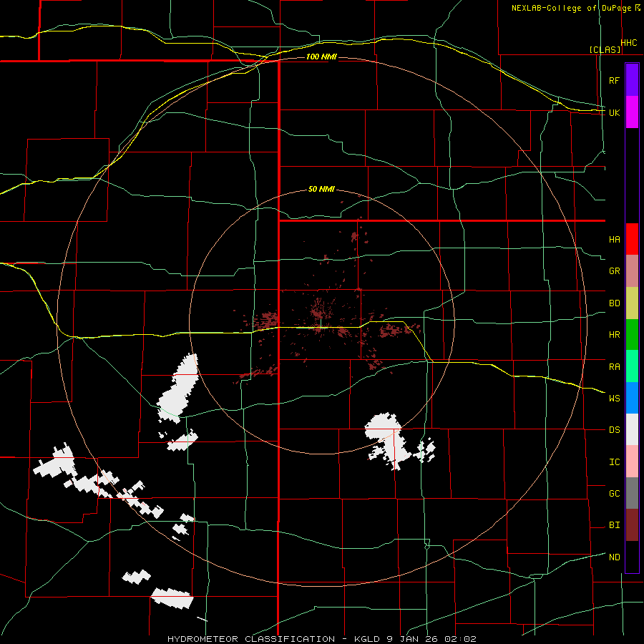644x644 pixels.
Task: Click the GR legend color swatch
Action: click(632, 271)
